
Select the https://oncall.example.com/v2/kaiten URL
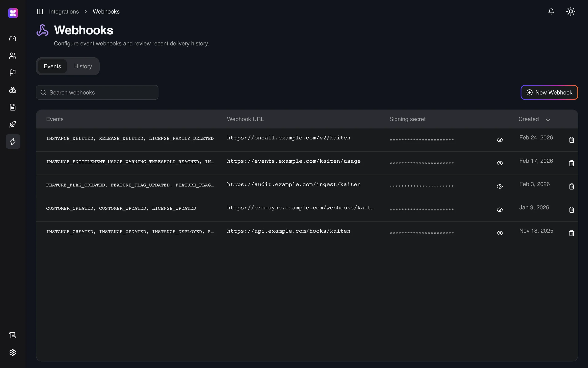[x=289, y=138]
